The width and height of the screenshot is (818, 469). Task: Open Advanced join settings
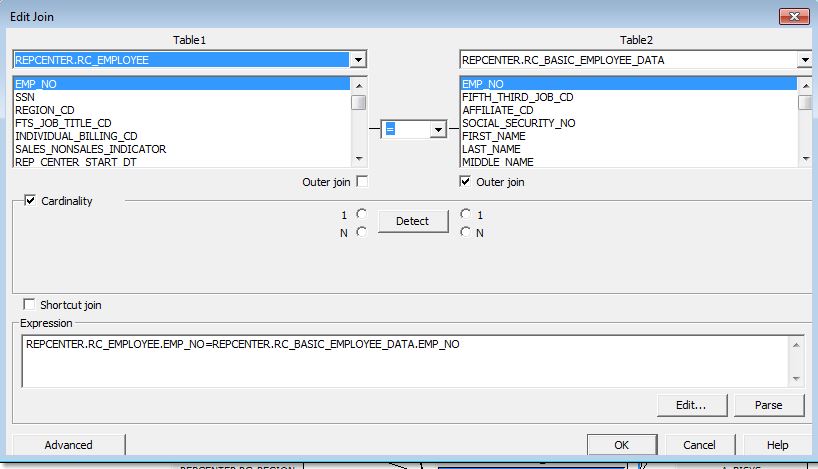[69, 445]
